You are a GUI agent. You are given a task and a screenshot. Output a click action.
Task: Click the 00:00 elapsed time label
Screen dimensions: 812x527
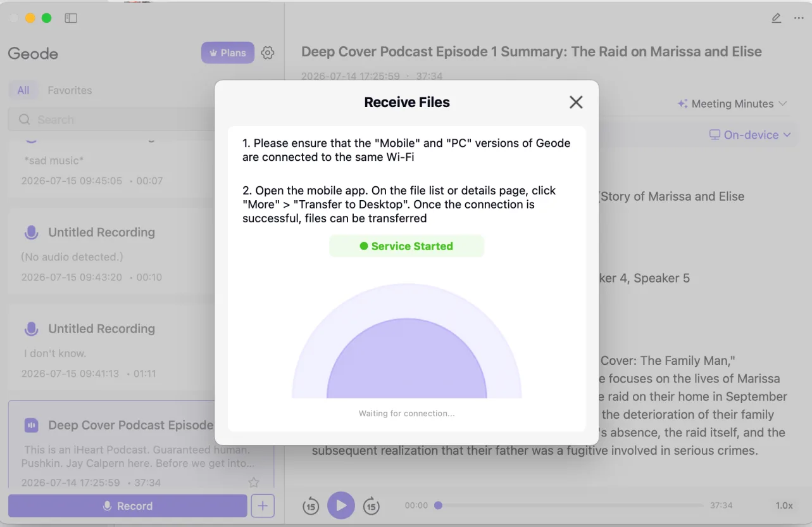point(416,505)
